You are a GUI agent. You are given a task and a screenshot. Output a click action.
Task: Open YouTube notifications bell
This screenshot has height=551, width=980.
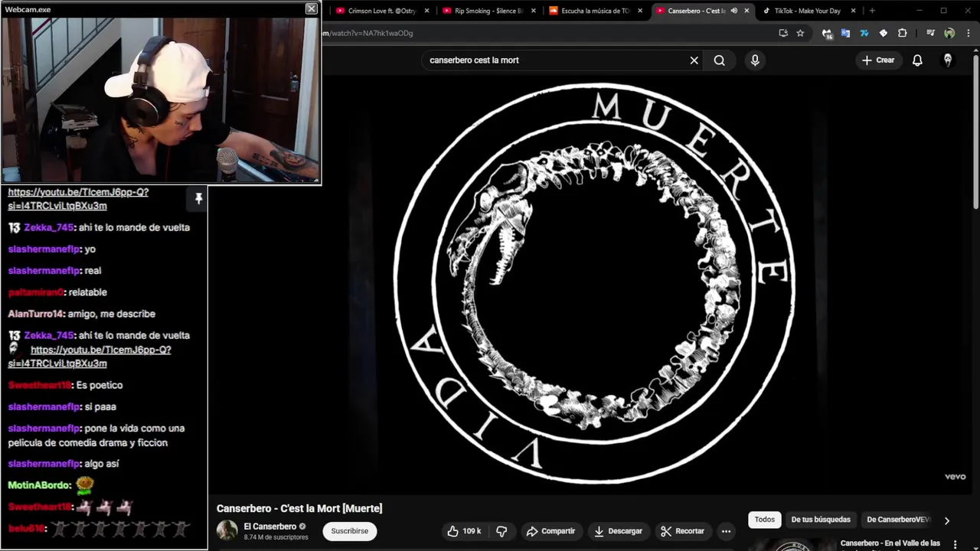tap(917, 60)
